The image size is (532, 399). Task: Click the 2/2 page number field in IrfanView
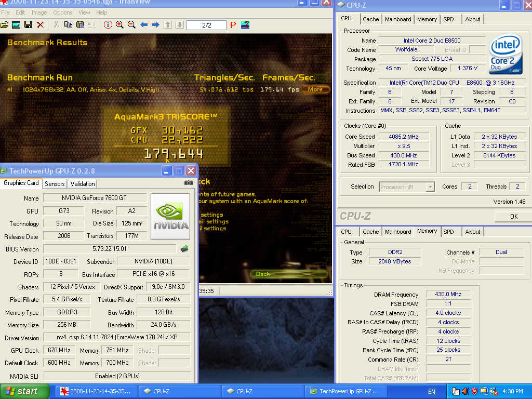click(206, 25)
